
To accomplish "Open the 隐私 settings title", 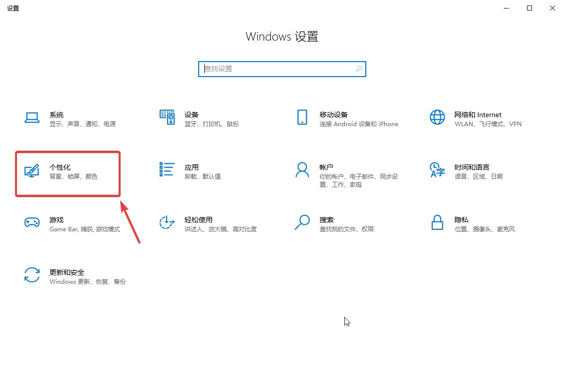I will coord(461,220).
